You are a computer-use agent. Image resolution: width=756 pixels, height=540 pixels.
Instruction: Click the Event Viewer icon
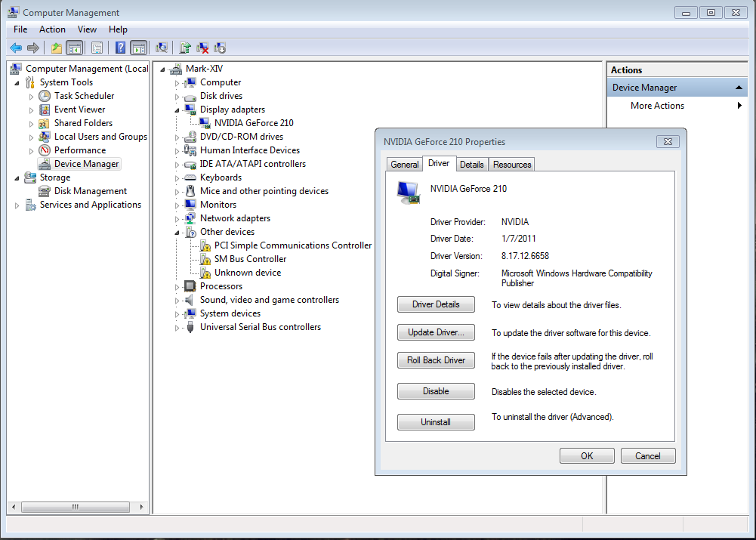click(45, 110)
